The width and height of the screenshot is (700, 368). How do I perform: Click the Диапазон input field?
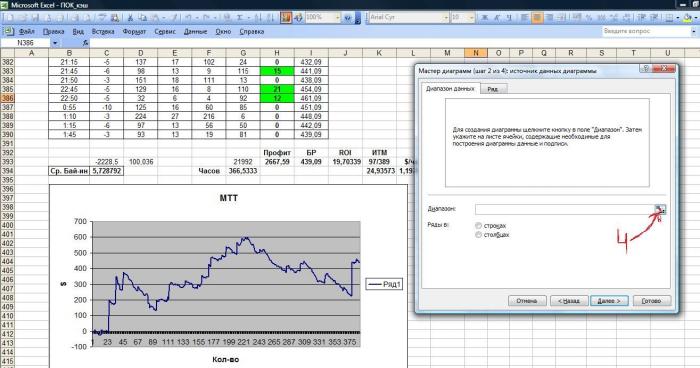pos(565,209)
